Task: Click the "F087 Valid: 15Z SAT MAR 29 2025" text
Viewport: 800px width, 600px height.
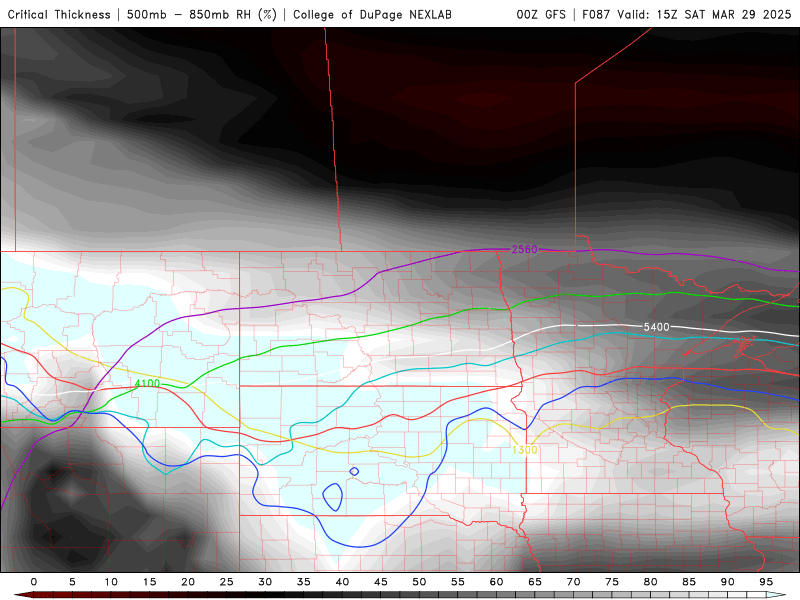Action: [686, 14]
